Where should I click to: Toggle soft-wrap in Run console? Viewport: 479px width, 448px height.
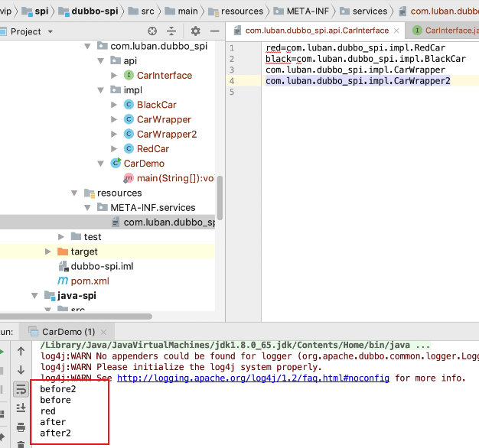pyautogui.click(x=21, y=389)
